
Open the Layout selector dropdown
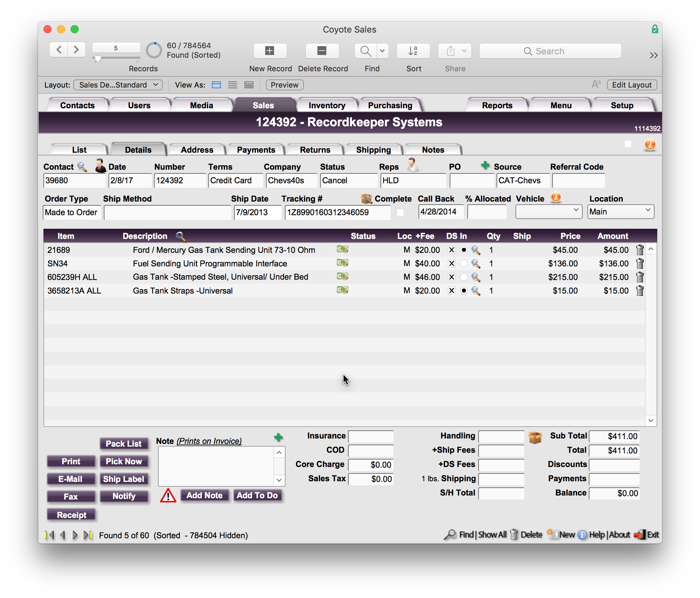(118, 85)
